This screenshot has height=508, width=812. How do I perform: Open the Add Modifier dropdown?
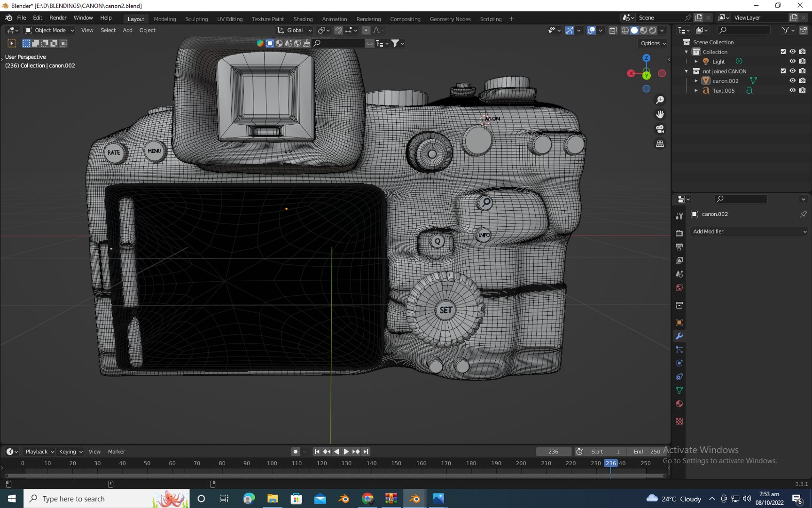coord(749,231)
